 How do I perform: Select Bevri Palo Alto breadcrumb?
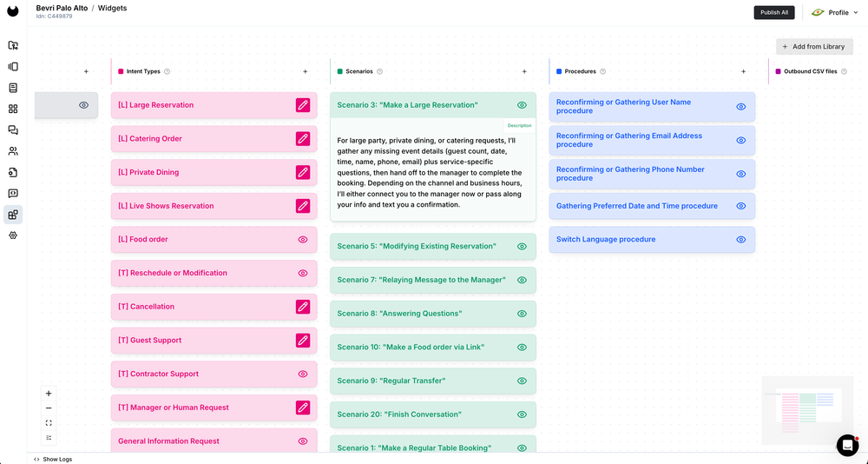(x=62, y=8)
